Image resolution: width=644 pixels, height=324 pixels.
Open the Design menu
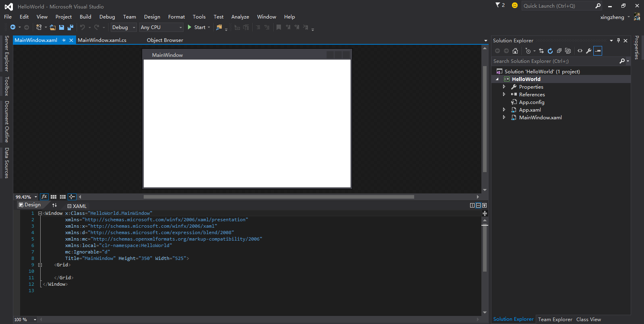click(152, 17)
